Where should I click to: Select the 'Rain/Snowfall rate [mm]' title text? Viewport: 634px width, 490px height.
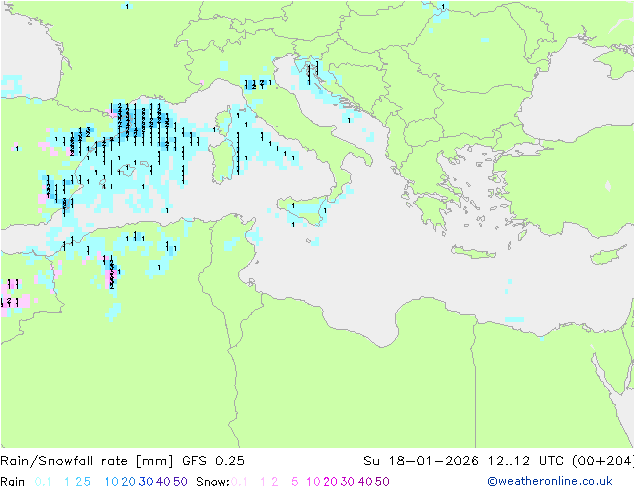coord(87,461)
